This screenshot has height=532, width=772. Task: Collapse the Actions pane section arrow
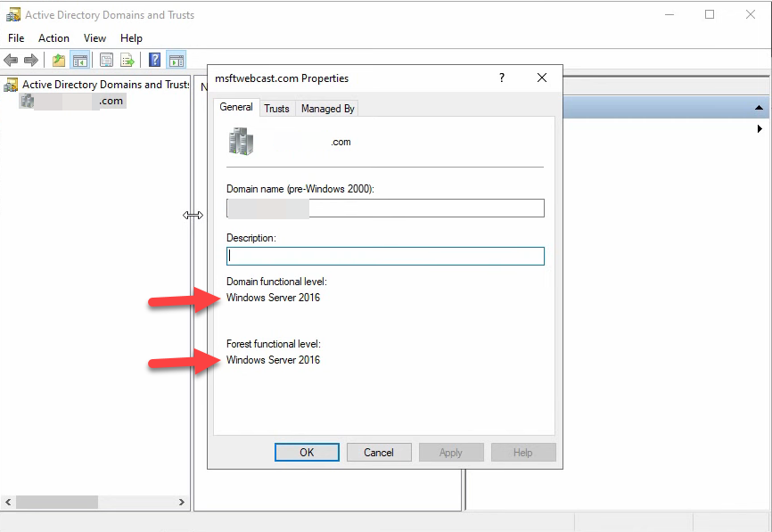(759, 107)
